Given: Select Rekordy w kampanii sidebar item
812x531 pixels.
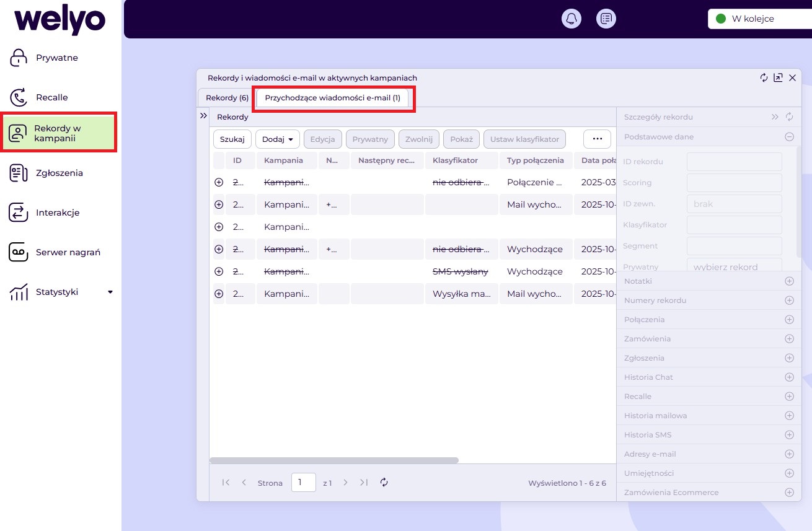Looking at the screenshot, I should tap(60, 133).
